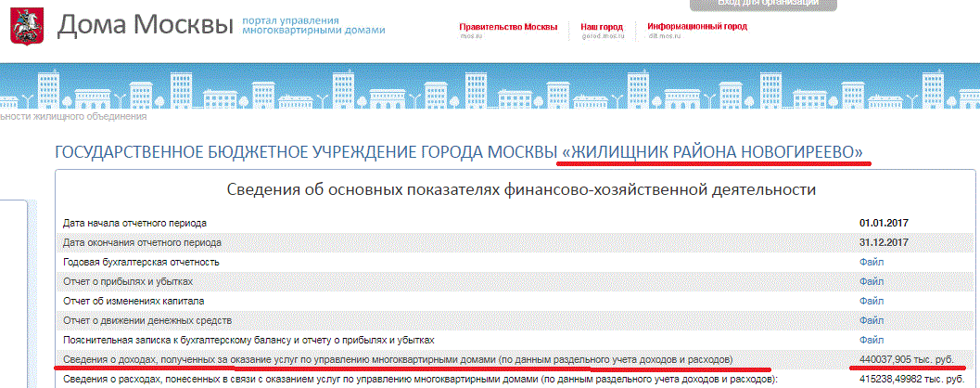The width and height of the screenshot is (980, 388).
Task: Select the report end date 31.12.2017
Action: pyautogui.click(x=884, y=242)
